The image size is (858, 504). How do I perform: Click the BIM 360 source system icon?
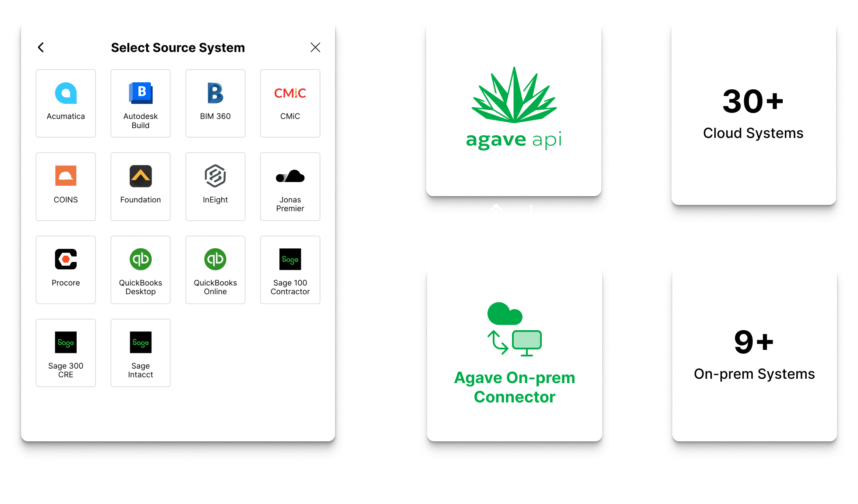coord(215,94)
